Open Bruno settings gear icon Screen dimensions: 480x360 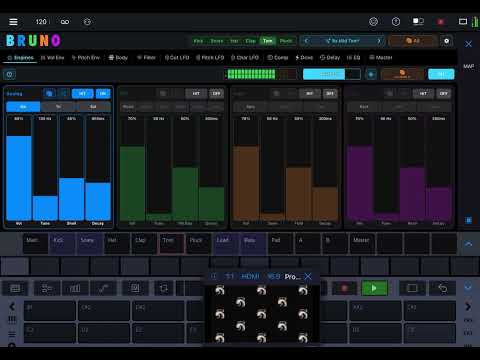[446, 41]
